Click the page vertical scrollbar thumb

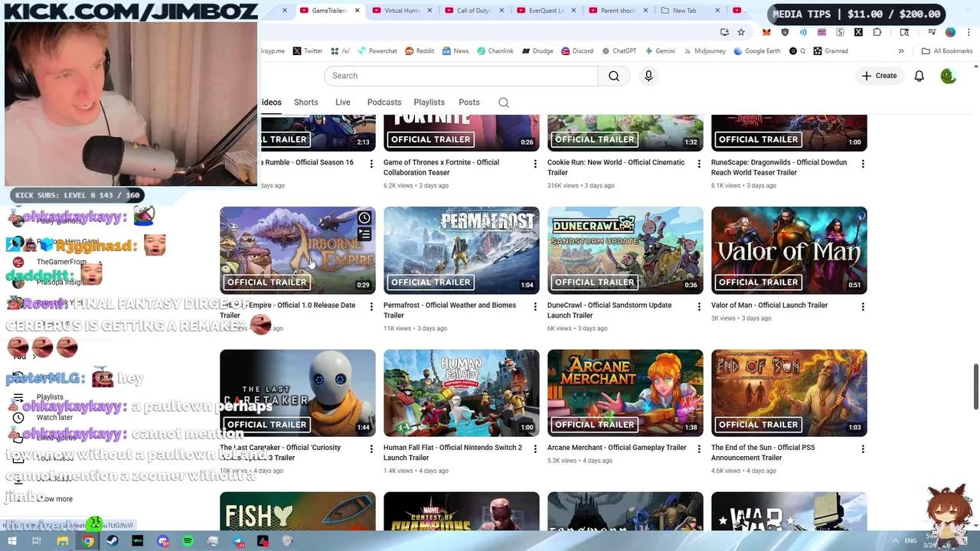[x=975, y=387]
